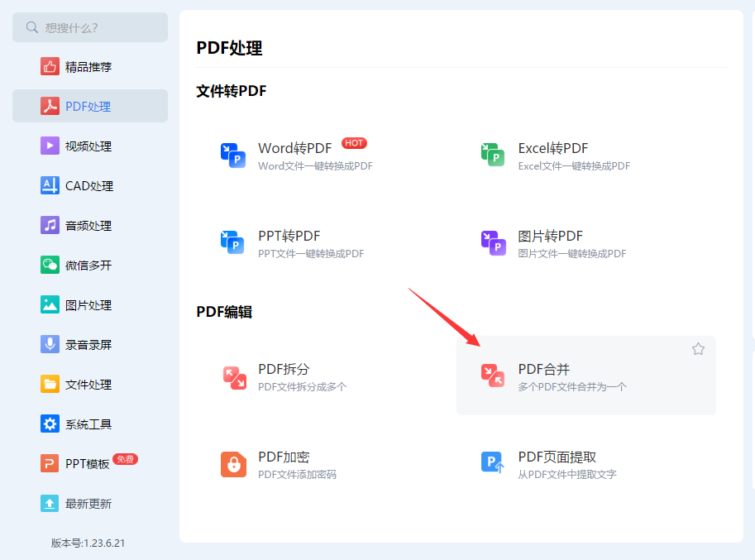The height and width of the screenshot is (560, 755).
Task: Click the 录音录屏 microphone icon
Action: 50,344
